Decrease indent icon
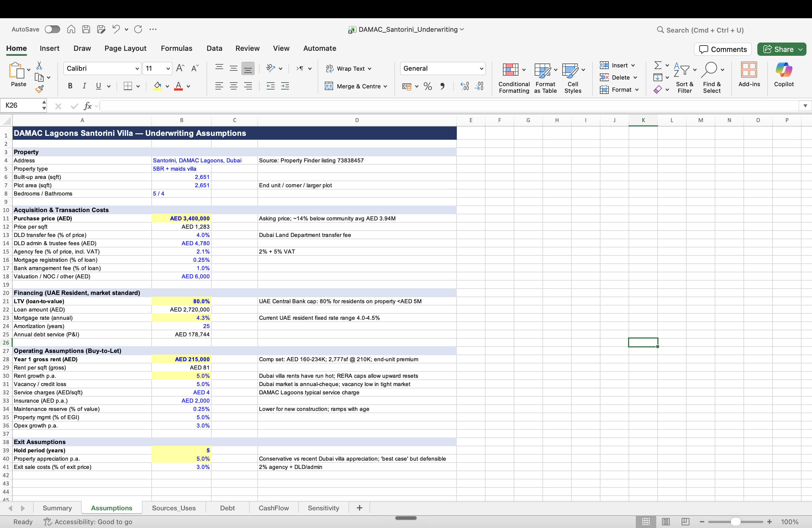Viewport: 812px width, 528px height. click(x=271, y=86)
